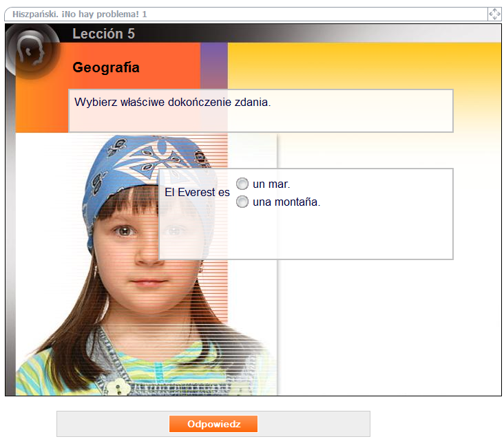Click the "una montaña." answer label
504x439 pixels.
(286, 202)
